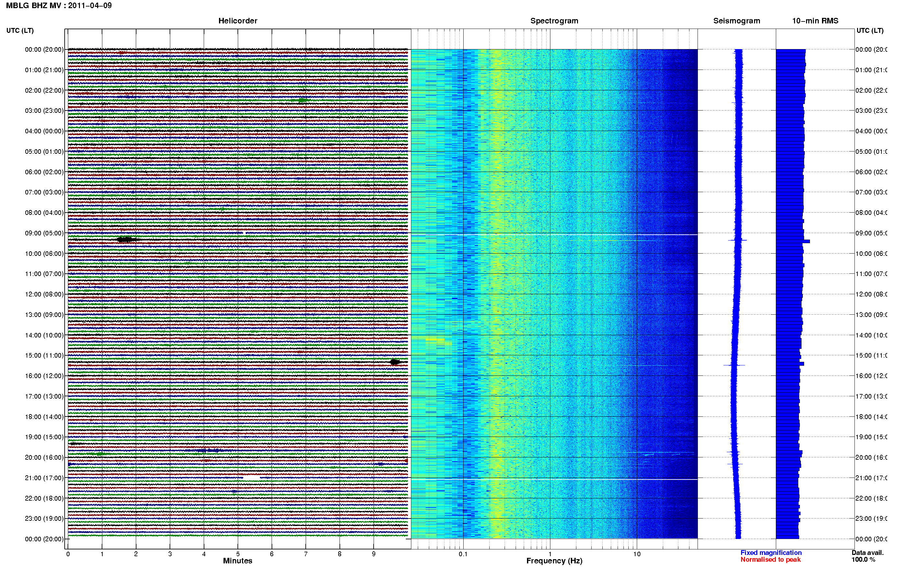The height and width of the screenshot is (578, 924).
Task: Pick the 17:00 (13:00) left axis label
Action: [44, 396]
